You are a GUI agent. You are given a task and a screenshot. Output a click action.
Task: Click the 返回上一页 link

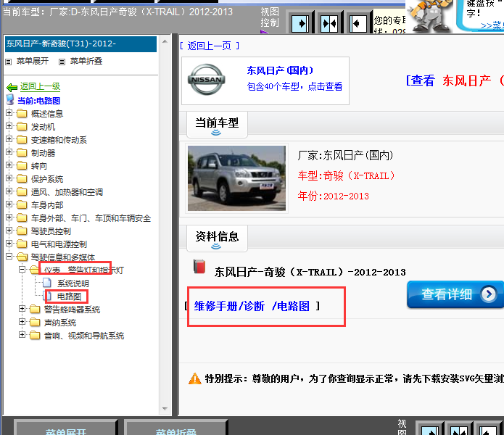pyautogui.click(x=210, y=46)
